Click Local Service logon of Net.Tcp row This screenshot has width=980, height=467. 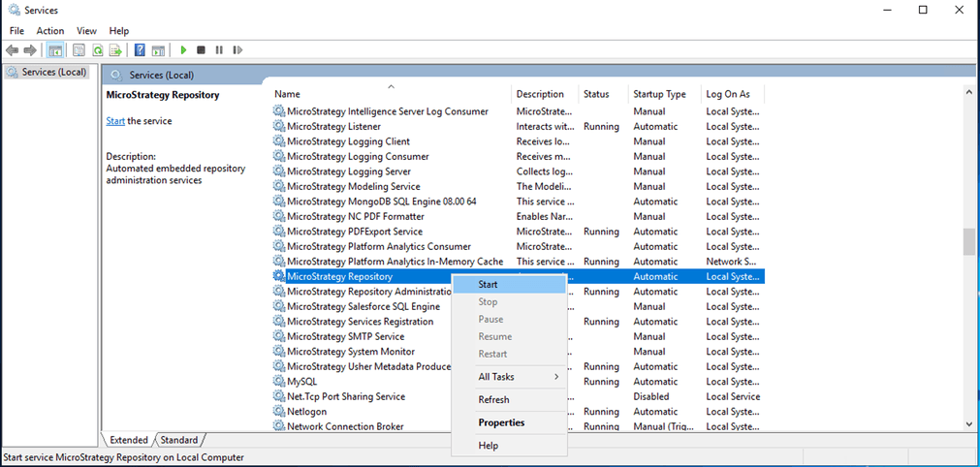[733, 396]
